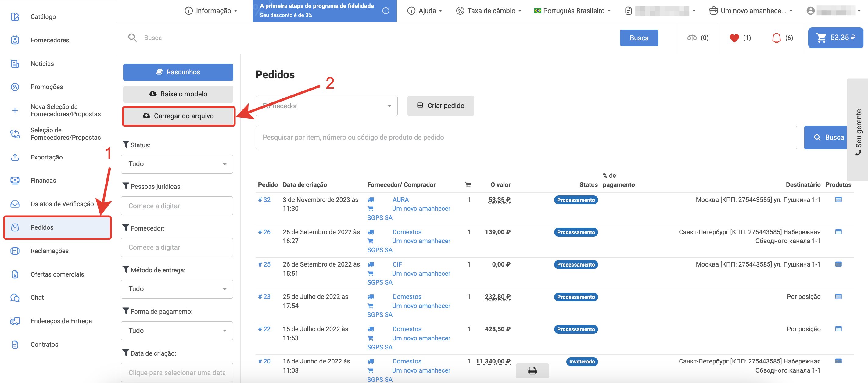Click the favorites heart icon
Viewport: 868px width, 383px height.
(x=734, y=38)
